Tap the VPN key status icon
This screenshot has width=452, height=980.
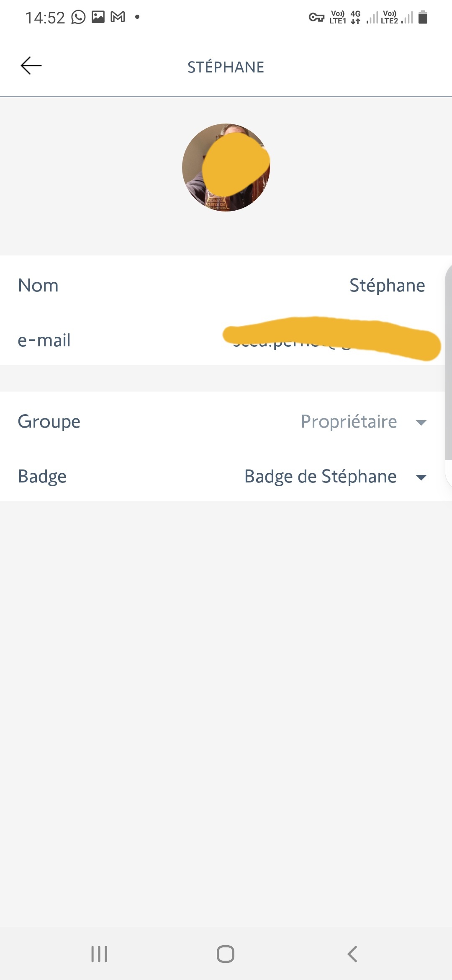coord(316,18)
